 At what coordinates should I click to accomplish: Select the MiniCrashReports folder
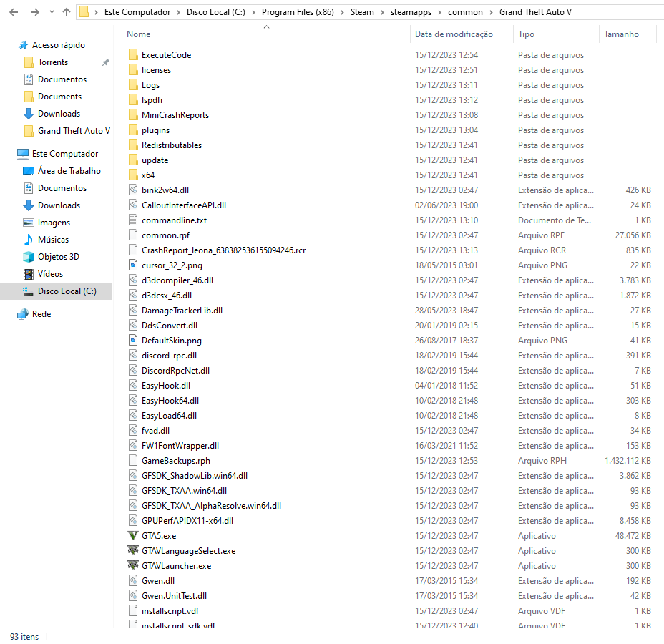[x=175, y=115]
